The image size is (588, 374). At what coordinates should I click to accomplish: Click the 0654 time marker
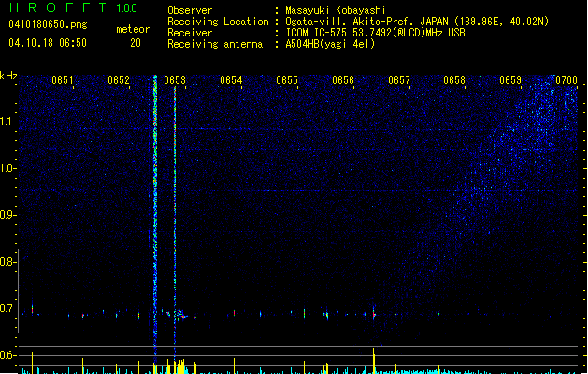[x=231, y=80]
